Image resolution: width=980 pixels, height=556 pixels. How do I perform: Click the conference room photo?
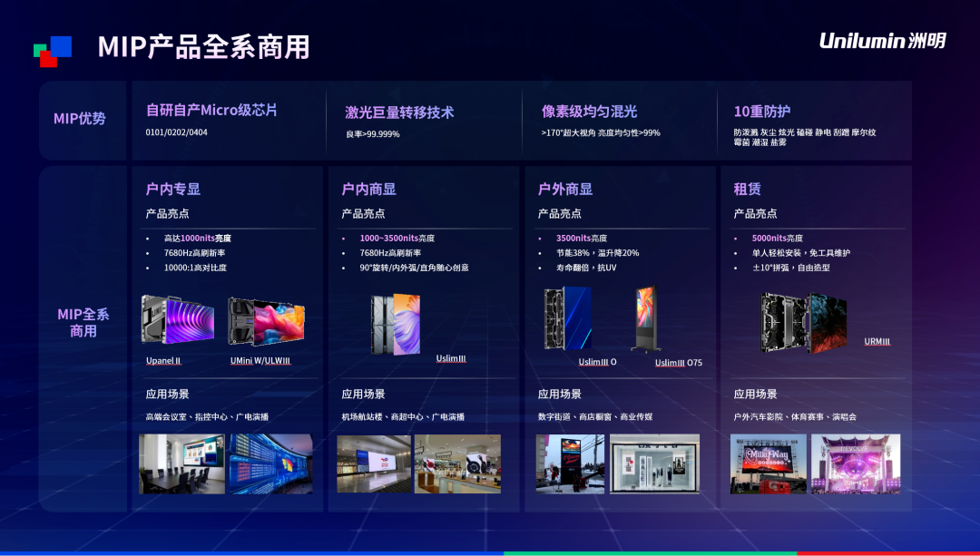pyautogui.click(x=181, y=464)
